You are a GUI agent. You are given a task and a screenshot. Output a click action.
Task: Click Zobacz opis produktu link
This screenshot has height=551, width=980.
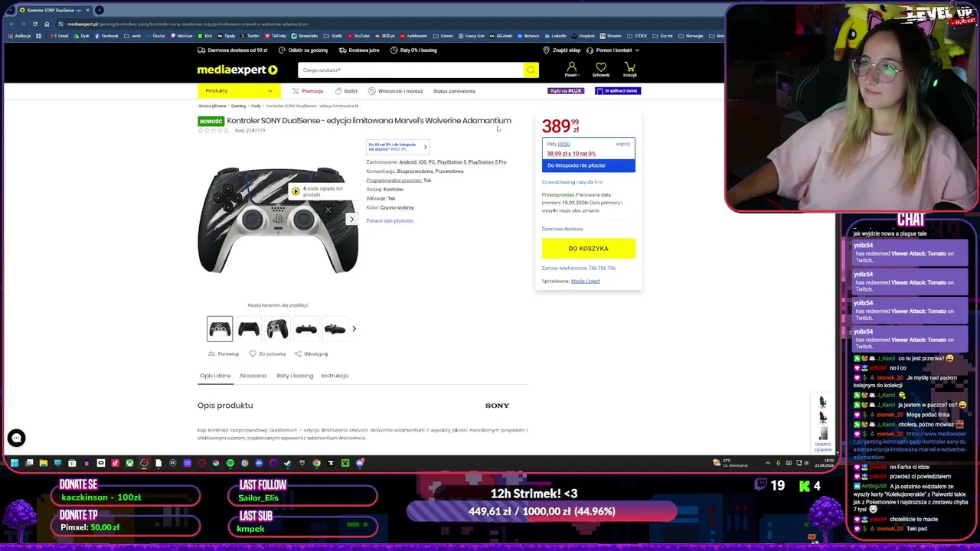pos(390,221)
